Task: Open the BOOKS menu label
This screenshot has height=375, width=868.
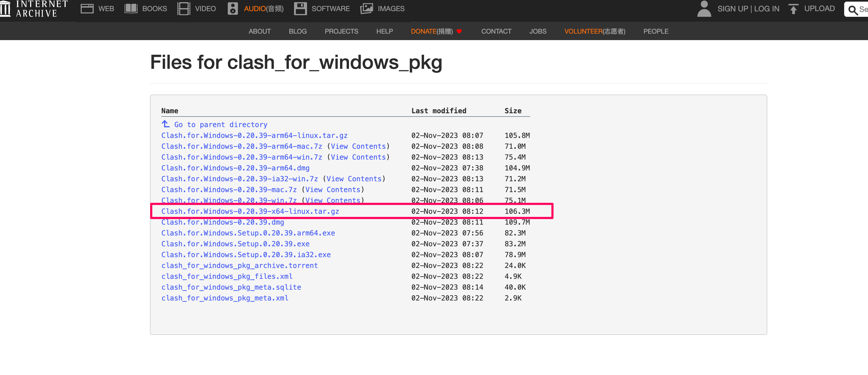Action: coord(154,8)
